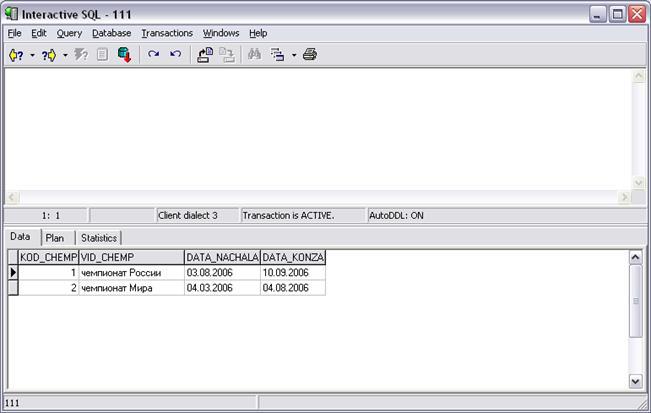Click the DATA_NACHALA column header
The width and height of the screenshot is (651, 413).
(221, 257)
